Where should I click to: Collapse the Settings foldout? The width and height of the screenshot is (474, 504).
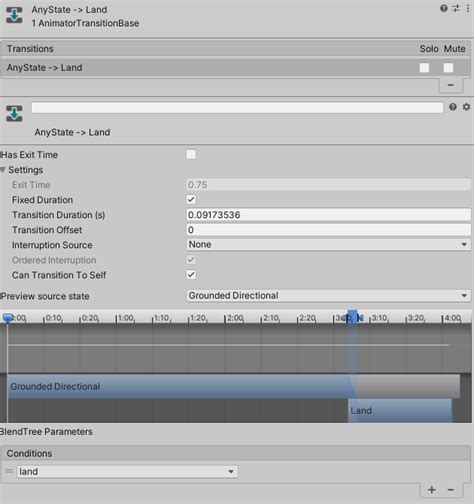coord(3,170)
